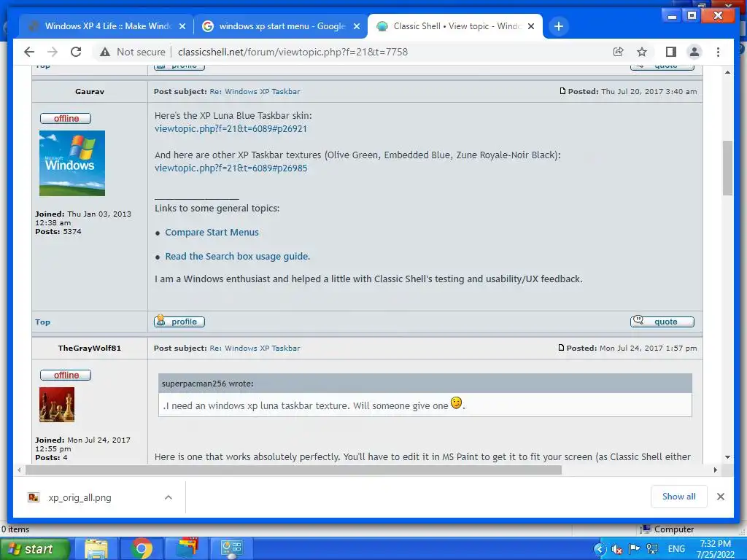
Task: Click the network tray icon
Action: point(652,549)
